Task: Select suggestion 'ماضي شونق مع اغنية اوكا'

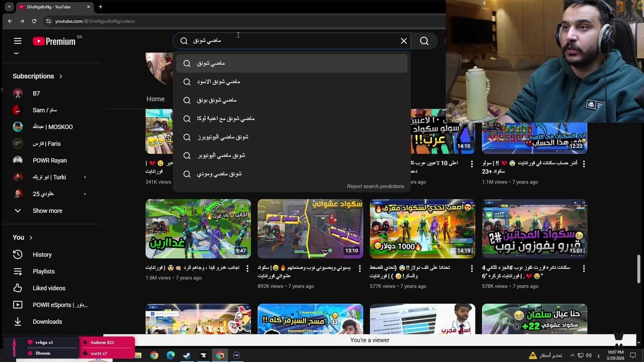Action: coord(292,119)
